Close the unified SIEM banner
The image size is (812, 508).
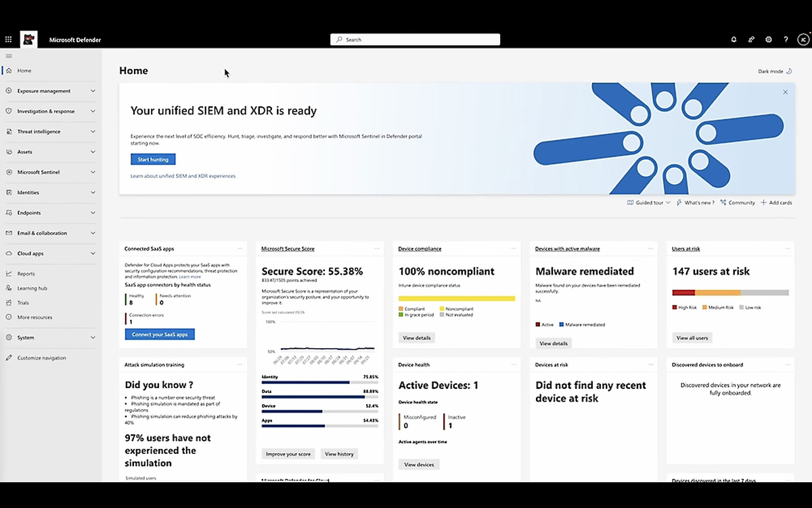tap(785, 92)
